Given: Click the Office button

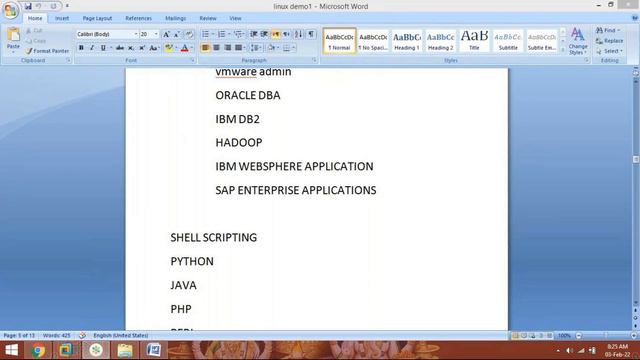Looking at the screenshot, I should pos(10,10).
